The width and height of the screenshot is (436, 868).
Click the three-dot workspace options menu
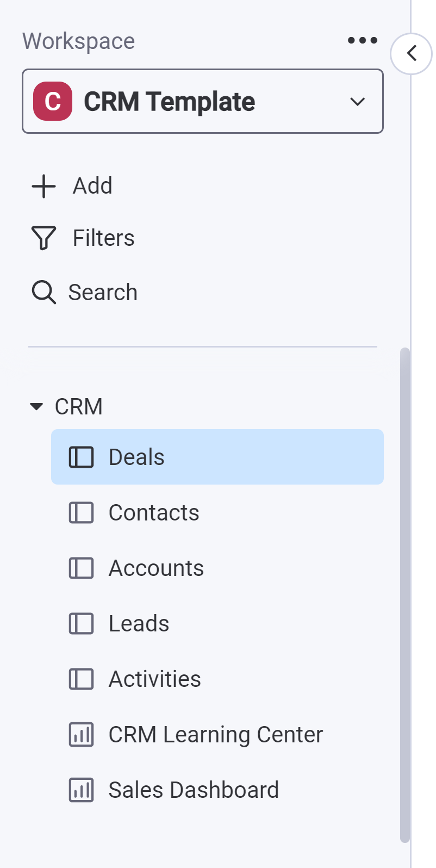pyautogui.click(x=363, y=40)
